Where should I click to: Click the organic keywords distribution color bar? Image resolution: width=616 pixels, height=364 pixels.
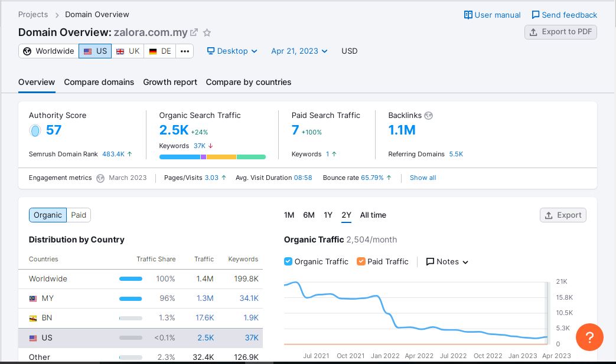click(x=212, y=157)
